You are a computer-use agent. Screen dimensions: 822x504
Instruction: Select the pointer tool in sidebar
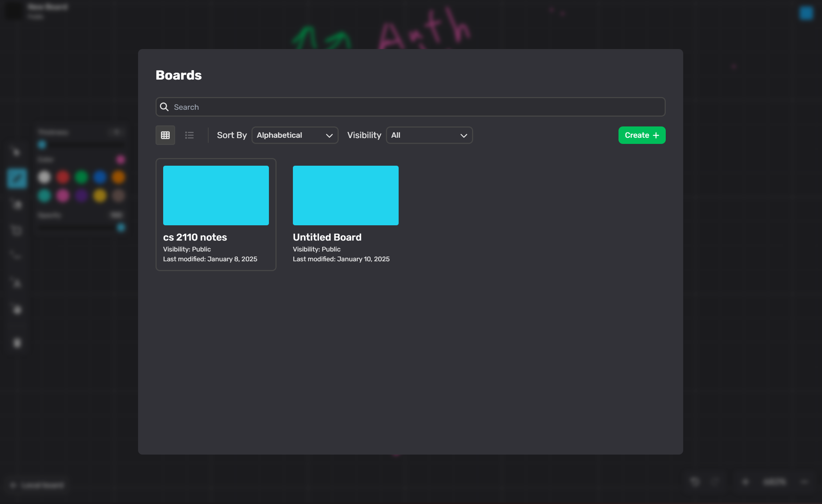click(x=16, y=152)
